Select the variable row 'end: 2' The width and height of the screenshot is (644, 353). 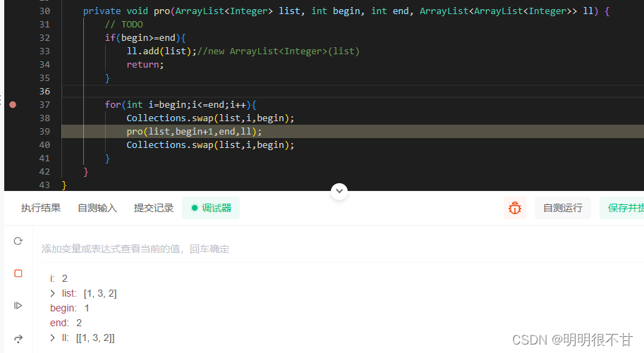pos(66,323)
